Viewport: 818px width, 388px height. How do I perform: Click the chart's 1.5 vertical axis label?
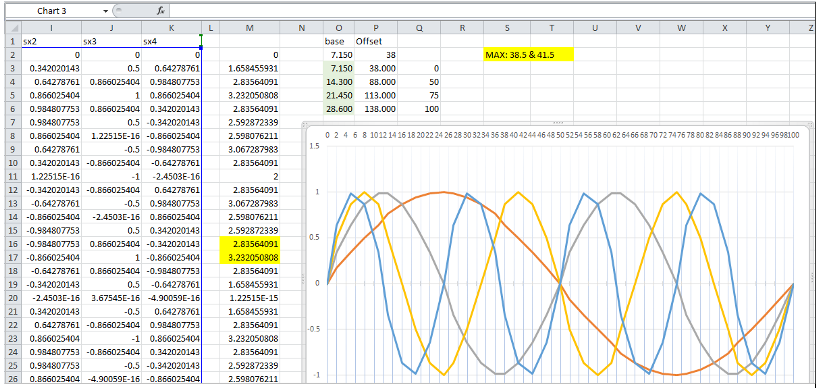(314, 147)
